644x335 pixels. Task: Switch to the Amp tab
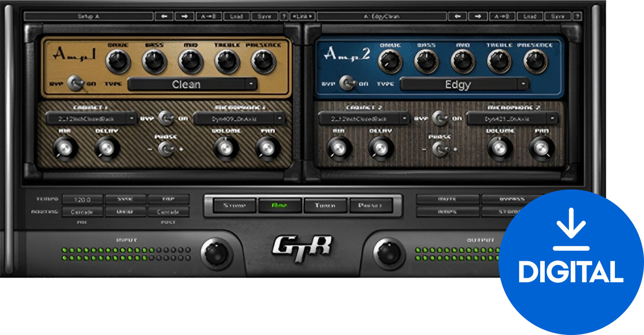pos(280,205)
